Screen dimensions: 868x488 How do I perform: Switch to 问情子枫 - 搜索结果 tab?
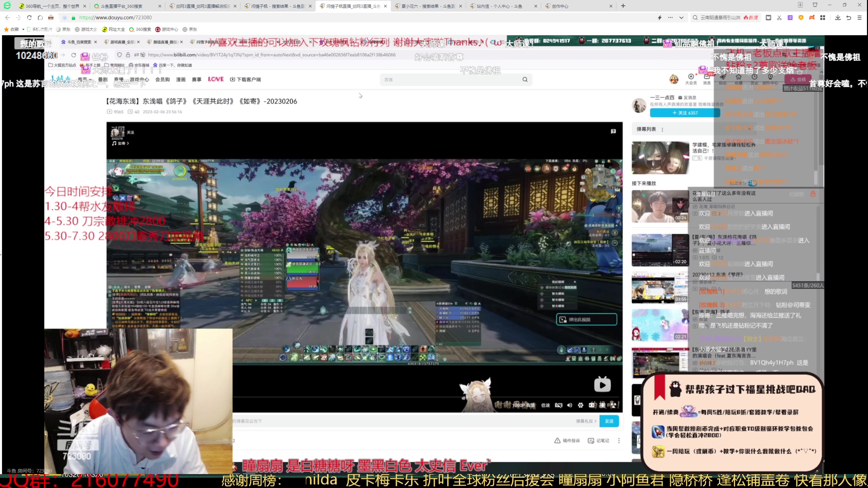click(278, 6)
